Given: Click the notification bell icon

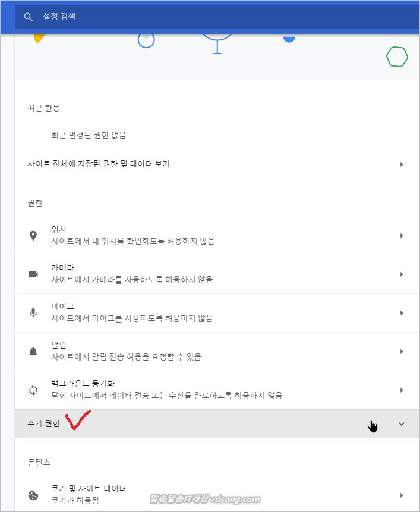Looking at the screenshot, I should [33, 352].
